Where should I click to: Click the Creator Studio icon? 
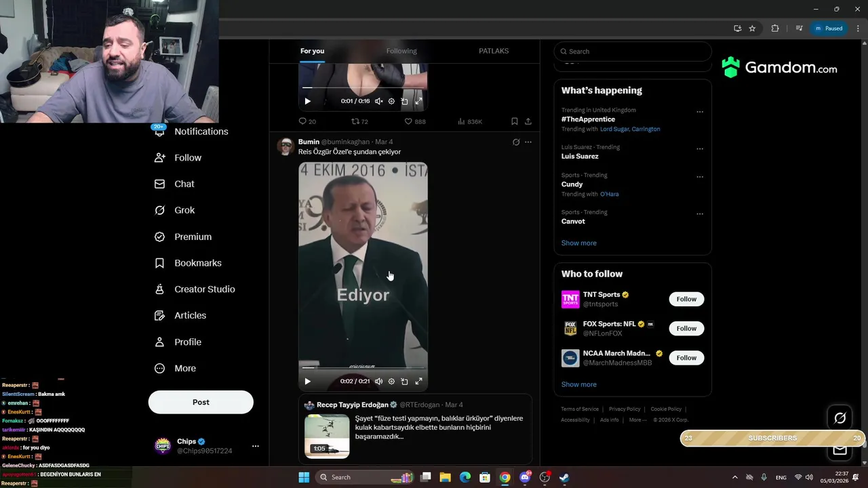point(159,289)
